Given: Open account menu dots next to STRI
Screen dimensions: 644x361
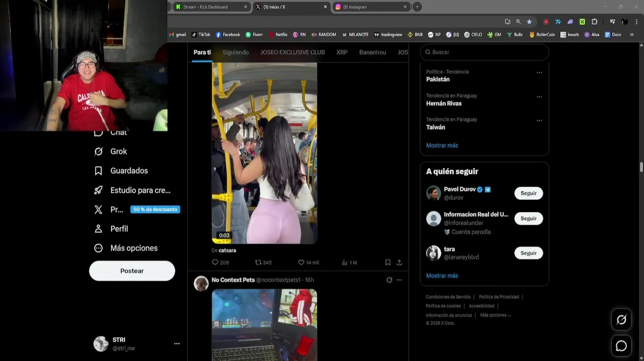Looking at the screenshot, I should point(177,344).
